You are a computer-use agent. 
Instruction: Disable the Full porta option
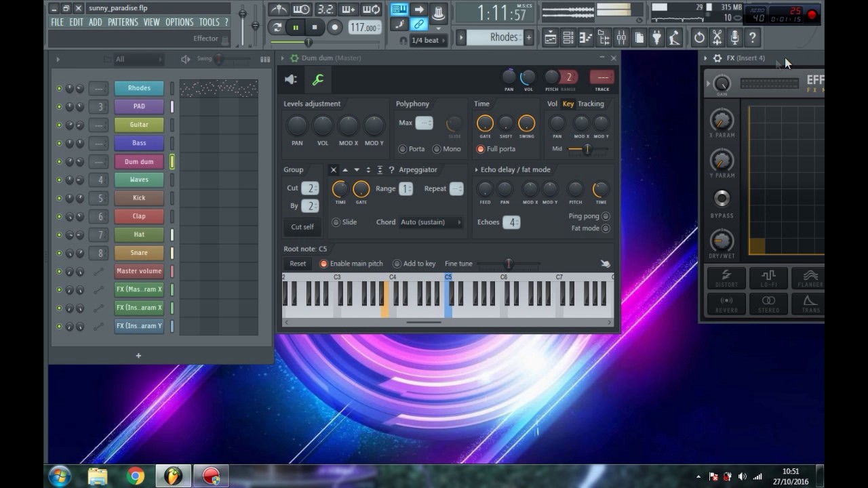tap(481, 149)
